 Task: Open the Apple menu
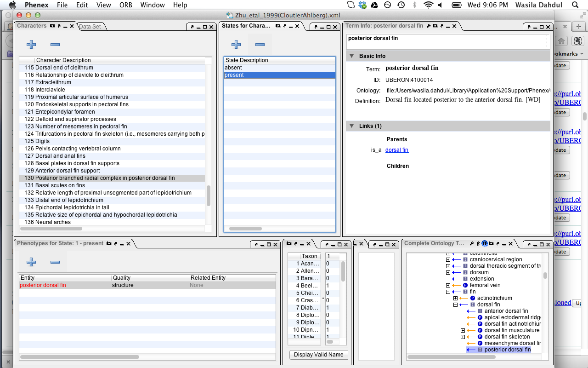tap(12, 5)
